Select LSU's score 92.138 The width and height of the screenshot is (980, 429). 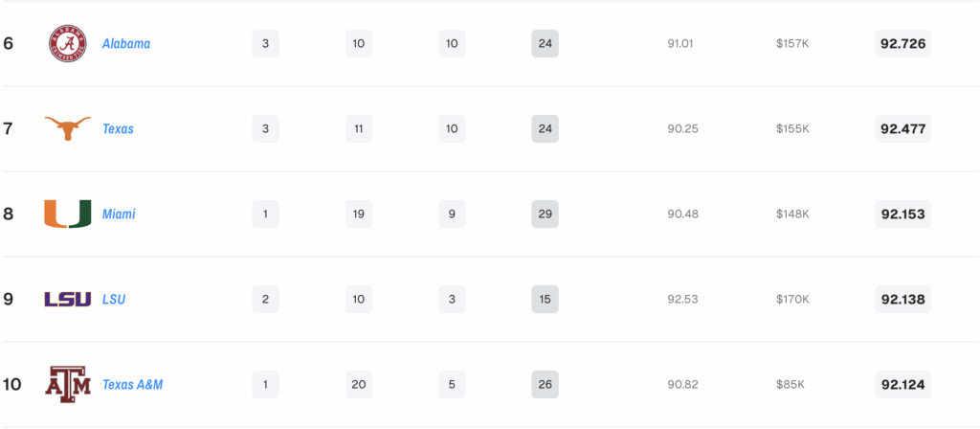point(902,299)
